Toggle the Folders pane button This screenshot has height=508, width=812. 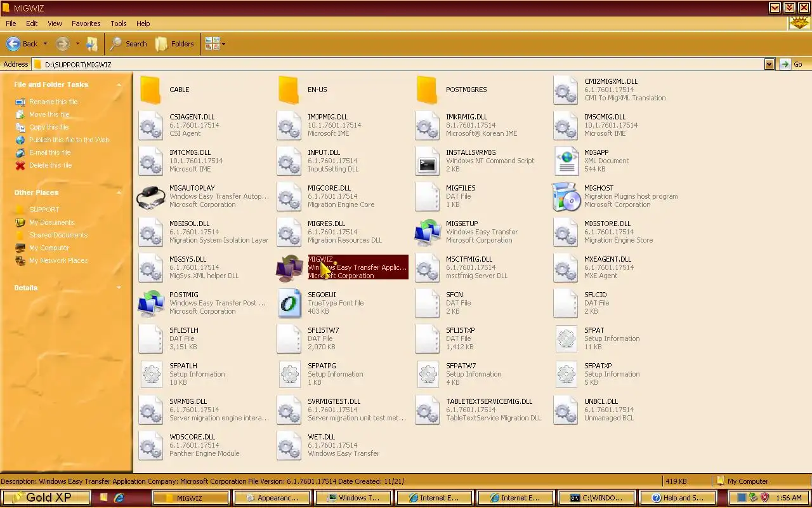pos(174,44)
